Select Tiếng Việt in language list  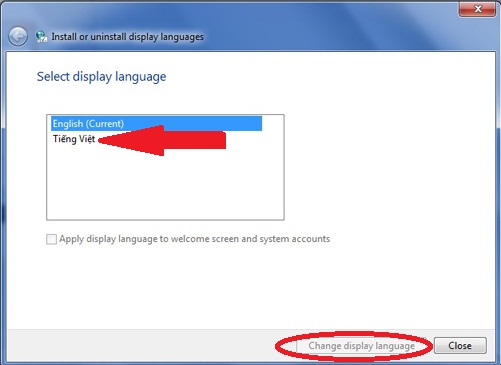pos(74,139)
